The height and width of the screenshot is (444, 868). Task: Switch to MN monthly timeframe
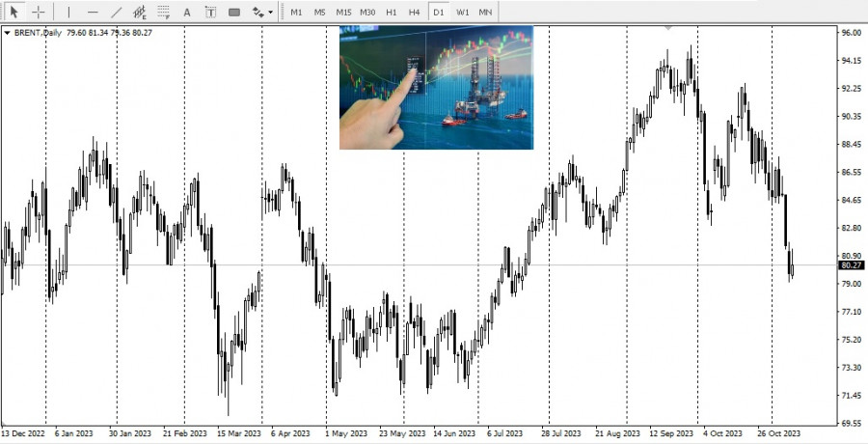(485, 12)
